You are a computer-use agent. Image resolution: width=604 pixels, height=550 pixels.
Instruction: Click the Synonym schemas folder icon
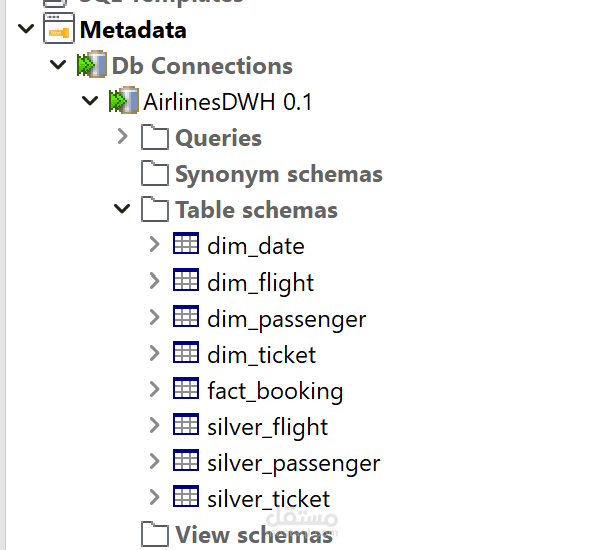(x=154, y=174)
